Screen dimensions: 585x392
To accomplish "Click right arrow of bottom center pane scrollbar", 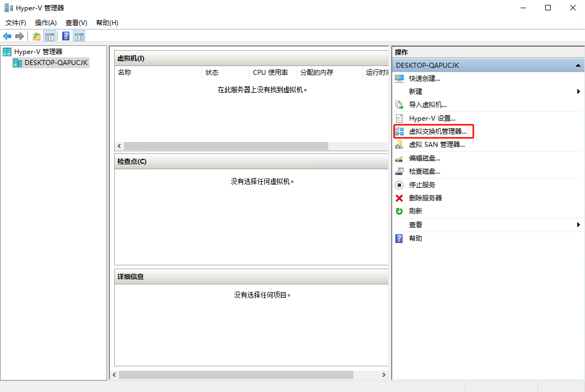I will 383,375.
